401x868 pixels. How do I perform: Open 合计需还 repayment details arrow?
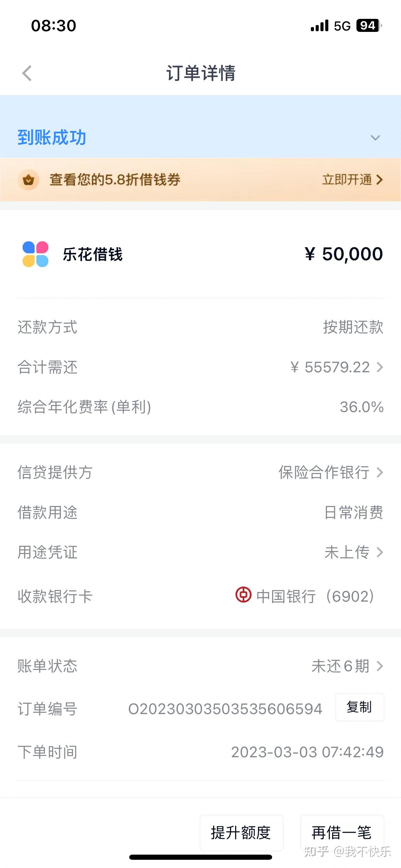(380, 367)
